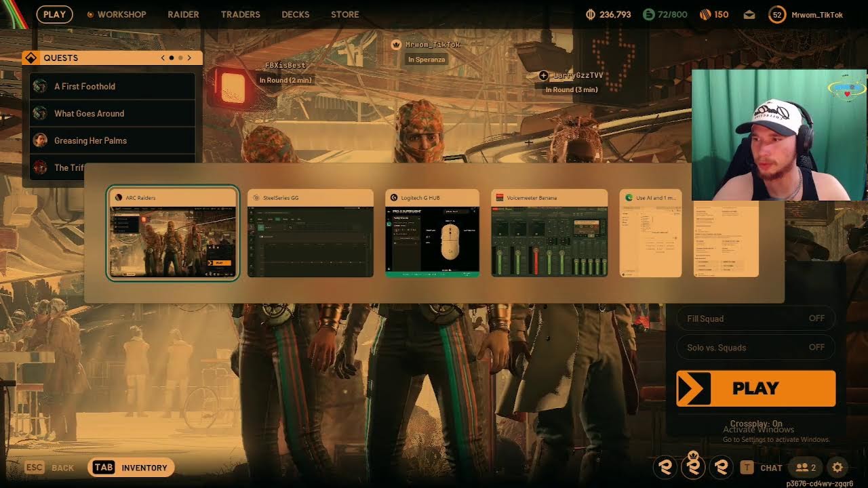
Task: Go to previous Quests panel page
Action: 163,58
